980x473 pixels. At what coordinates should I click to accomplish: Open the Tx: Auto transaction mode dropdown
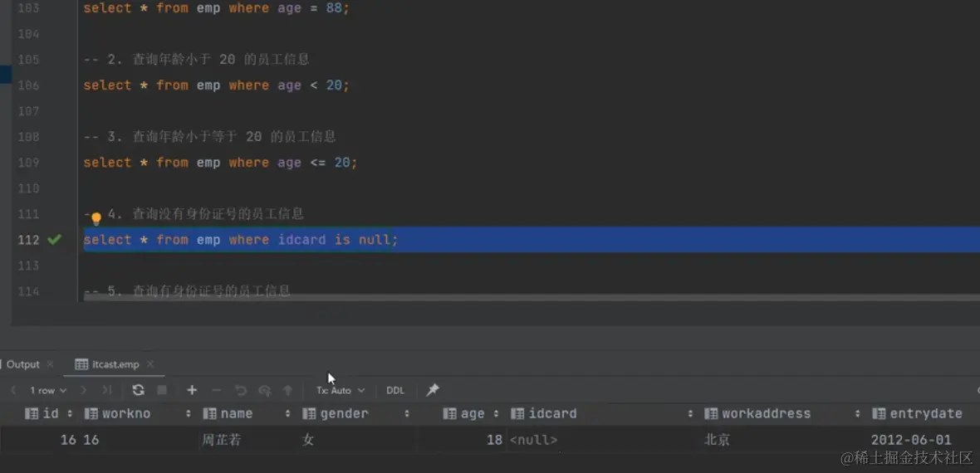[x=340, y=390]
